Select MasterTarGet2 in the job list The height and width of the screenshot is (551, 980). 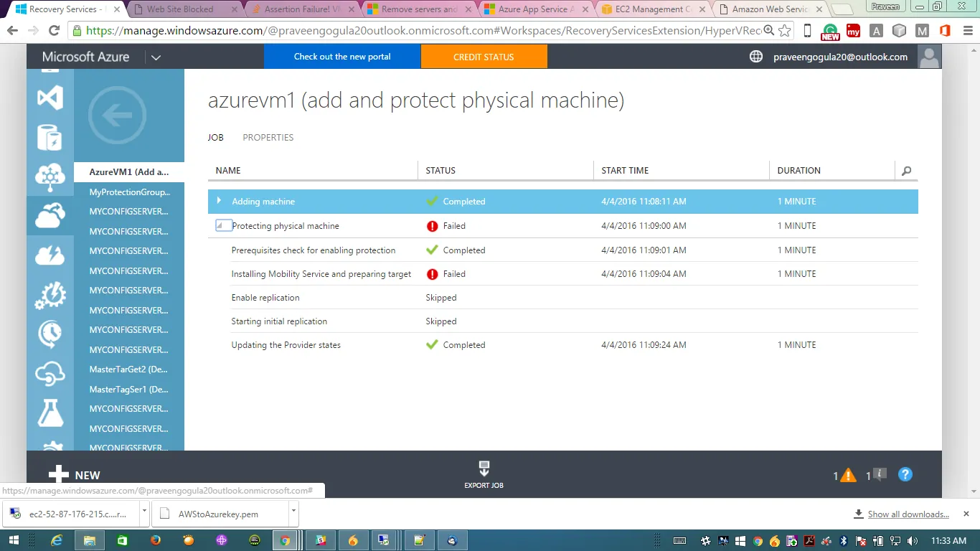129,369
